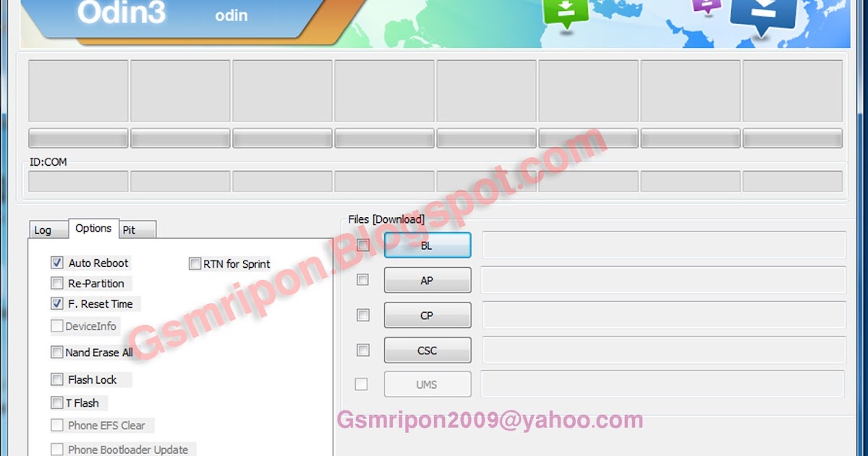Uncheck the F. Reset Time option

[x=56, y=303]
